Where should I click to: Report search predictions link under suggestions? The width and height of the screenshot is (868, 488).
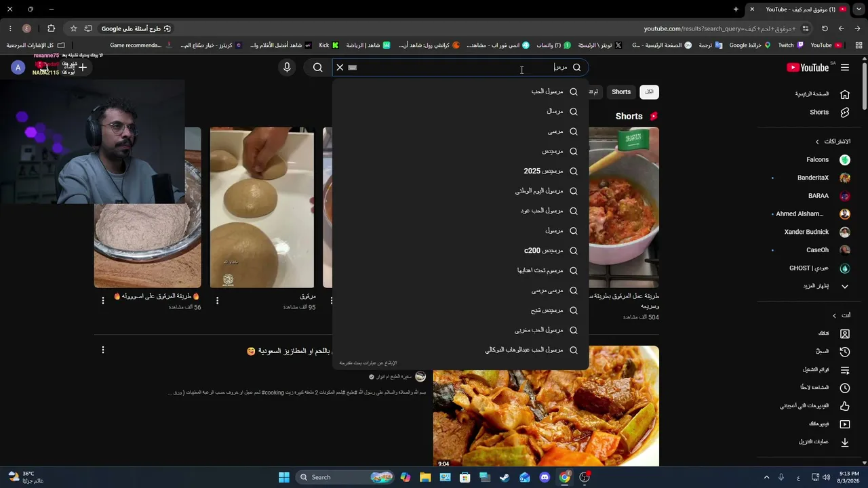point(368,363)
